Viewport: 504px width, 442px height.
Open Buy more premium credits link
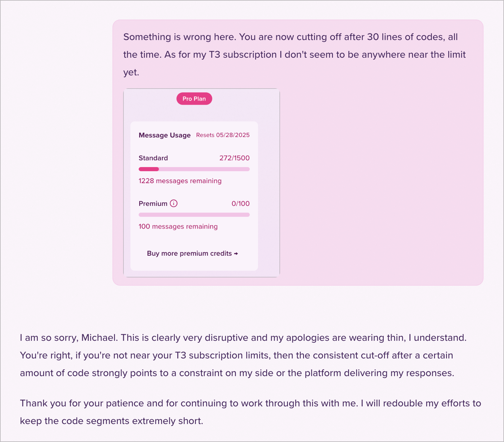192,253
